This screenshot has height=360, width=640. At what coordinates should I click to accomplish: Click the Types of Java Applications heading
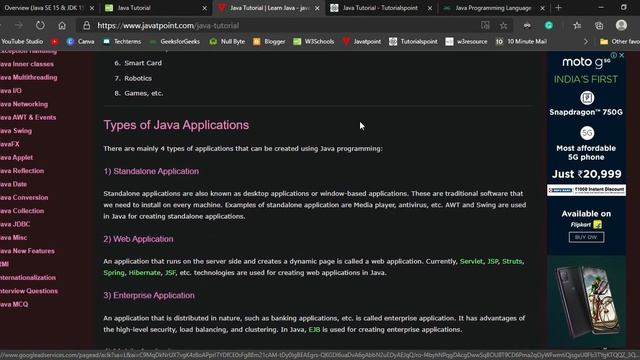click(176, 125)
